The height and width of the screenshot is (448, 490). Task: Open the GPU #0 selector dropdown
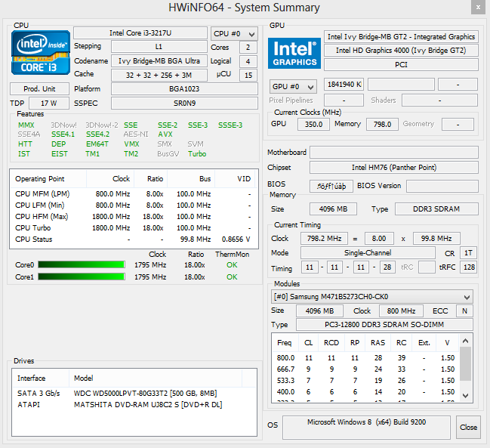click(293, 87)
